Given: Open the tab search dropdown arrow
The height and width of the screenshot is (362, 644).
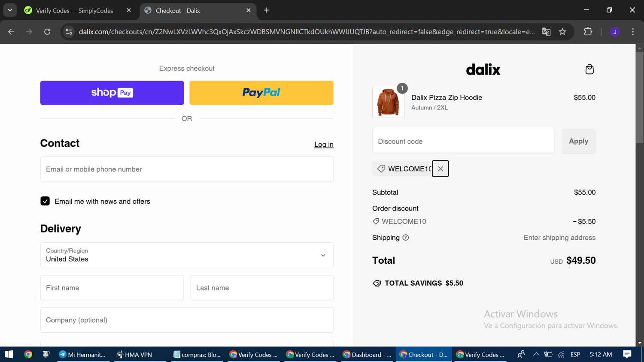Looking at the screenshot, I should tap(10, 10).
